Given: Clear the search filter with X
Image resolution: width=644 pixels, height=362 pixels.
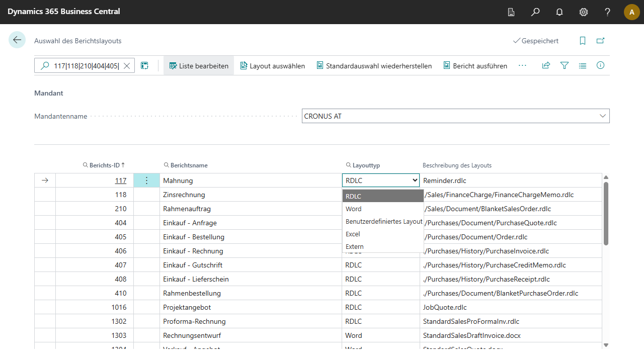Looking at the screenshot, I should 127,66.
